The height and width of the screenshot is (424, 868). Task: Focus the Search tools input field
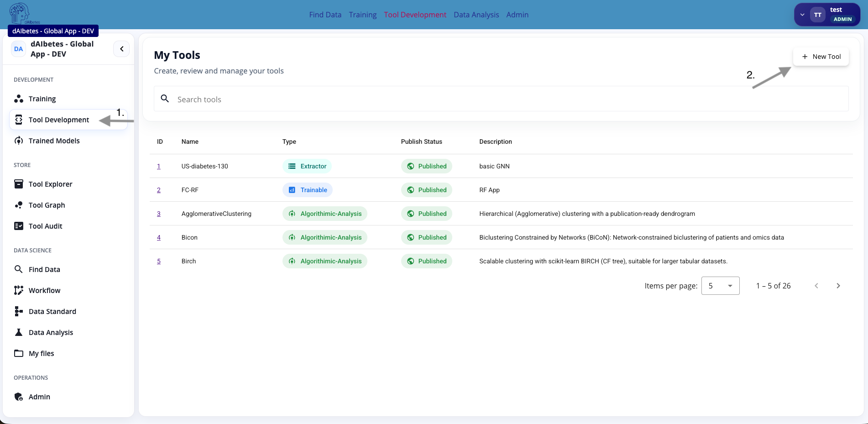[501, 99]
